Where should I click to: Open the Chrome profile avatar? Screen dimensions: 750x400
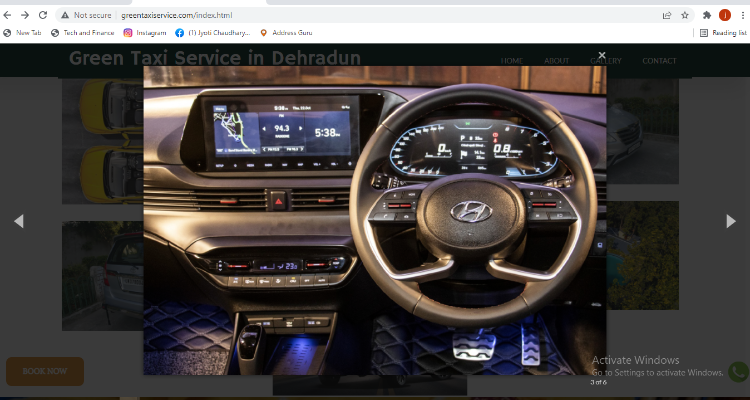point(725,15)
